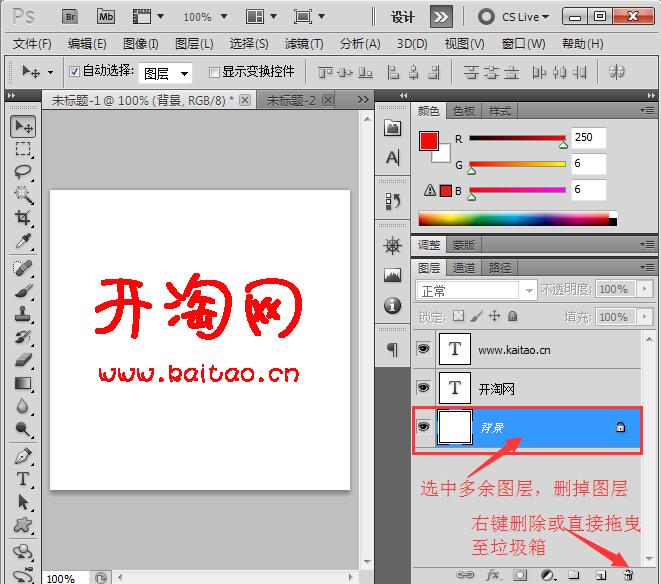Select the History Brush tool
This screenshot has height=584, width=661.
[23, 336]
